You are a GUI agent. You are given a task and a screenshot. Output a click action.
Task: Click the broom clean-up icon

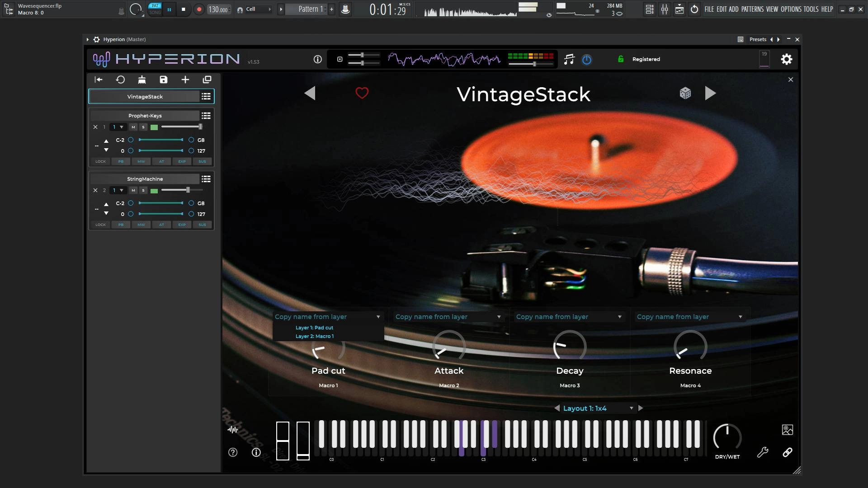(142, 80)
